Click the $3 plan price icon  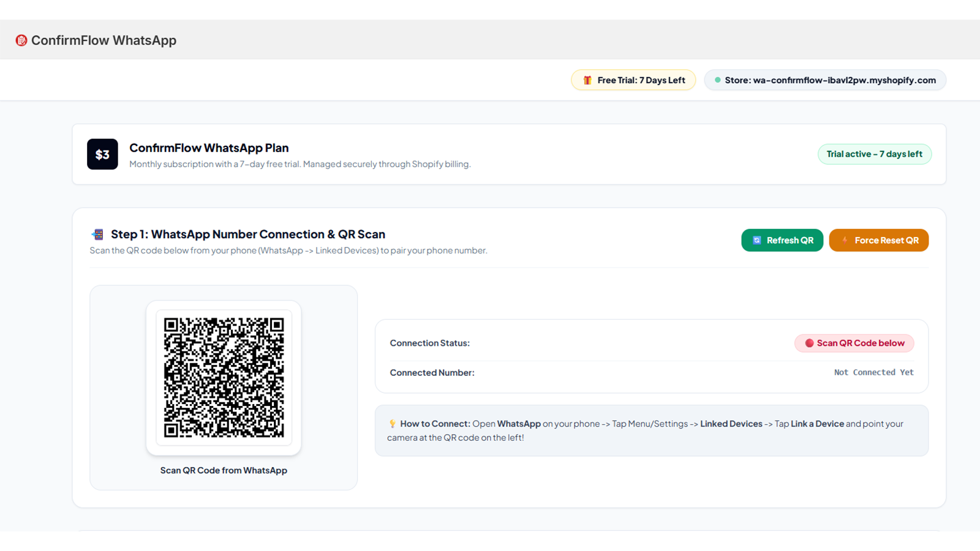click(x=102, y=154)
